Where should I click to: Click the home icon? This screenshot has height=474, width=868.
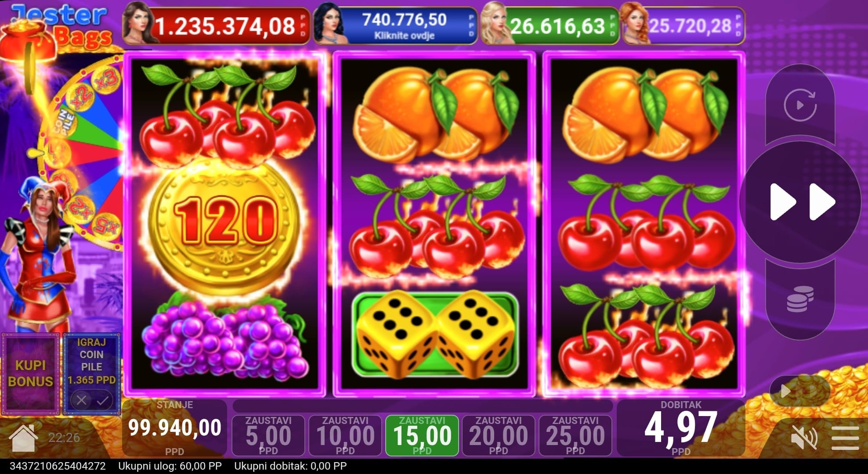(23, 438)
